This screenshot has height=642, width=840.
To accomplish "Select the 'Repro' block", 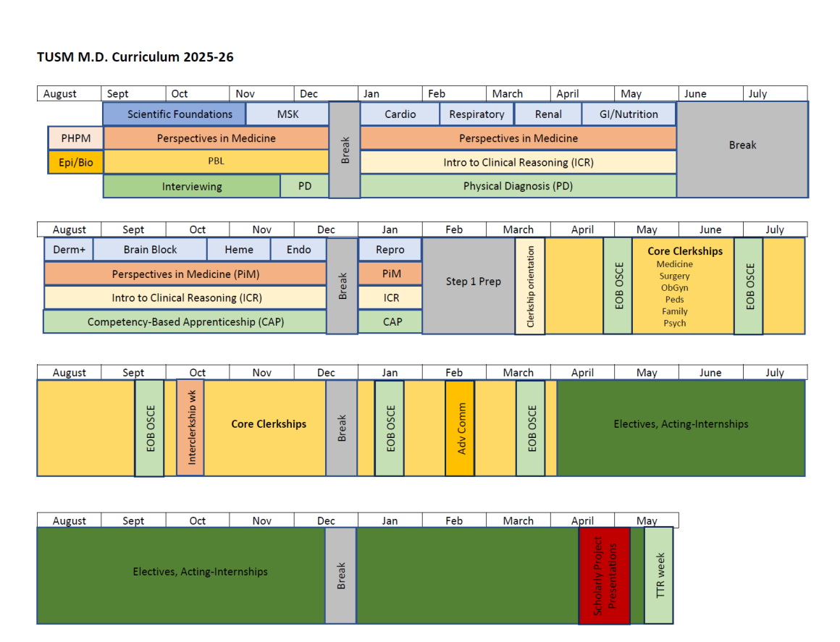I will (390, 250).
